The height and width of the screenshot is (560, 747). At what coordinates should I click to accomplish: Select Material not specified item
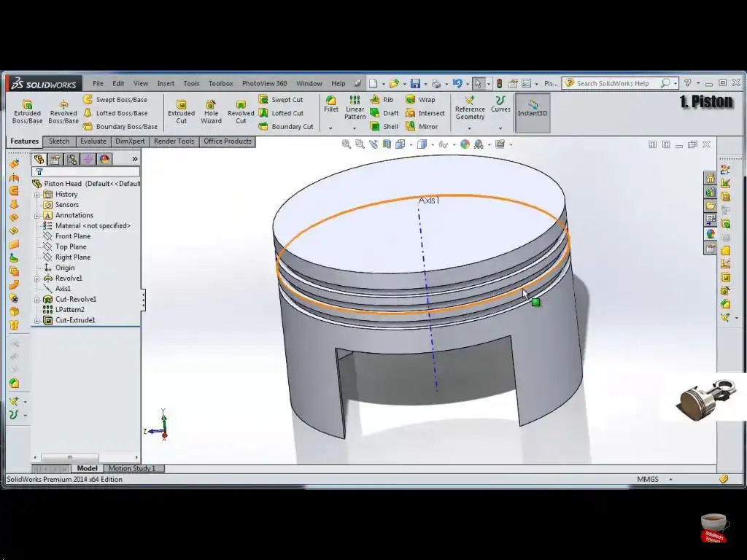point(87,226)
